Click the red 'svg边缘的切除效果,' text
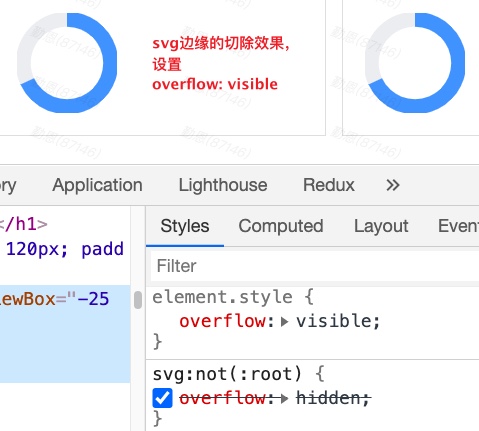The width and height of the screenshot is (479, 431). pyautogui.click(x=221, y=43)
